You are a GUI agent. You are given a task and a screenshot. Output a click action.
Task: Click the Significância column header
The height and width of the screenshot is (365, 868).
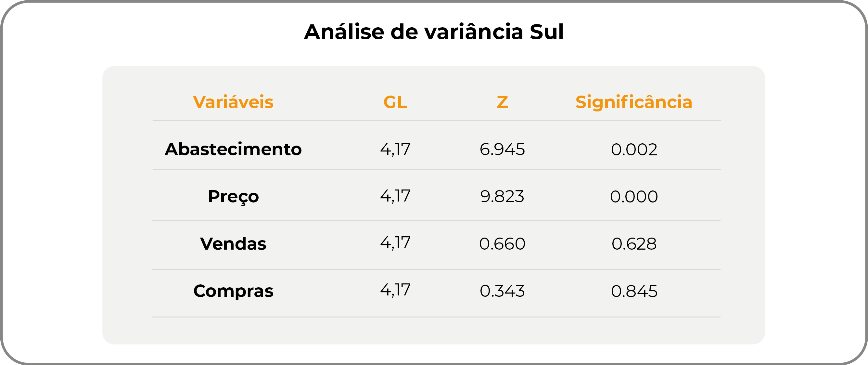(633, 102)
